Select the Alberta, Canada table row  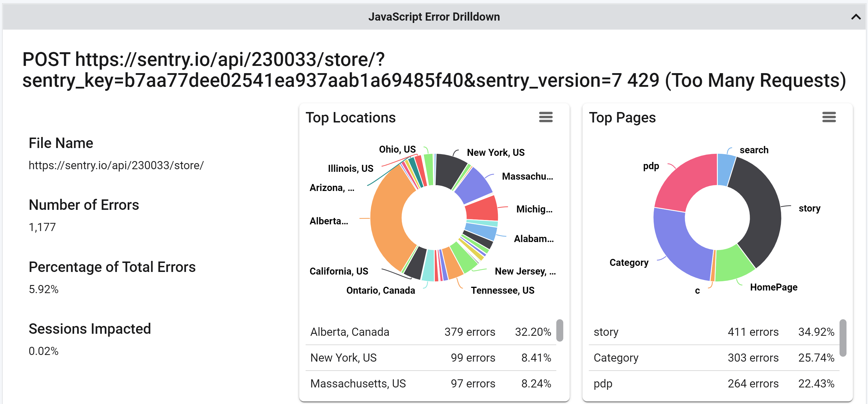pos(431,332)
